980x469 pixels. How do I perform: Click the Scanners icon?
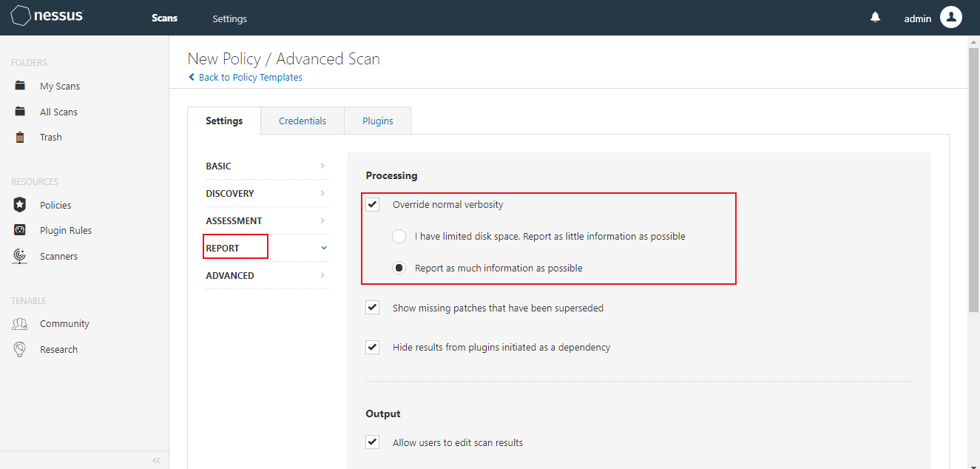tap(21, 256)
